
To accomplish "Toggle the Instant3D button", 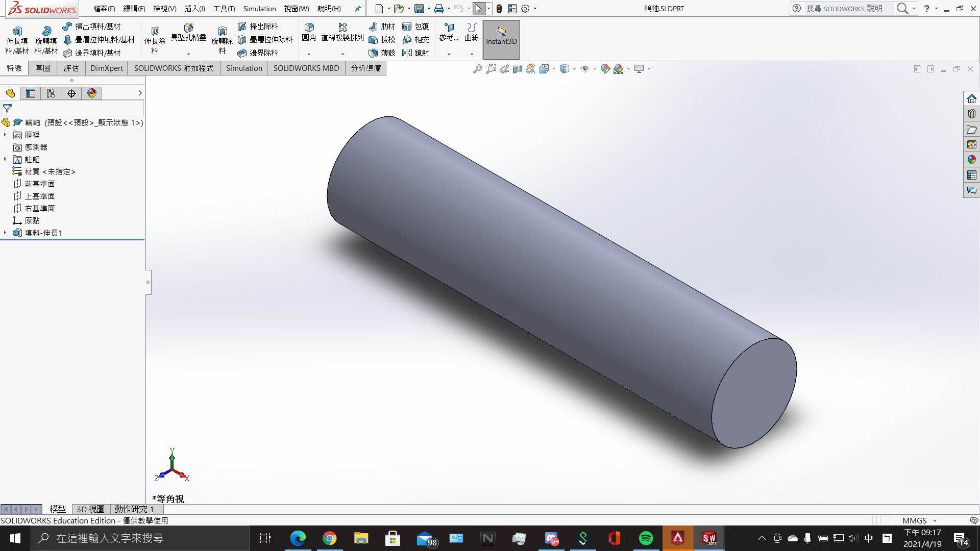I will (x=501, y=40).
